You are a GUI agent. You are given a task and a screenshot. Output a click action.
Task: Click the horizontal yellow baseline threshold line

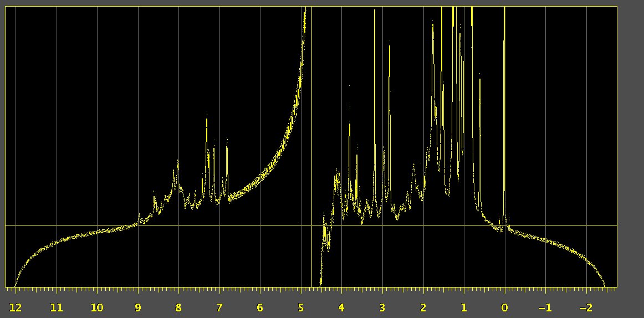click(166, 225)
